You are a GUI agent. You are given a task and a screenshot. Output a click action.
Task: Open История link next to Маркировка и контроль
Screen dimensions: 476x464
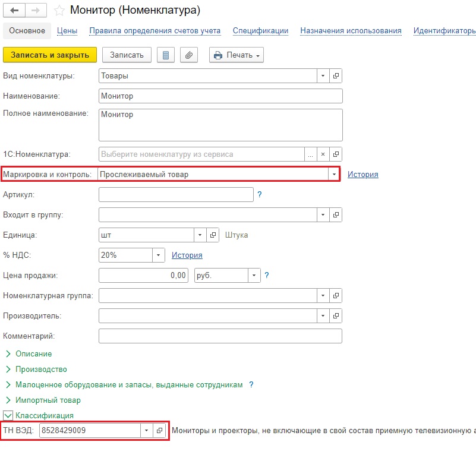[362, 175]
